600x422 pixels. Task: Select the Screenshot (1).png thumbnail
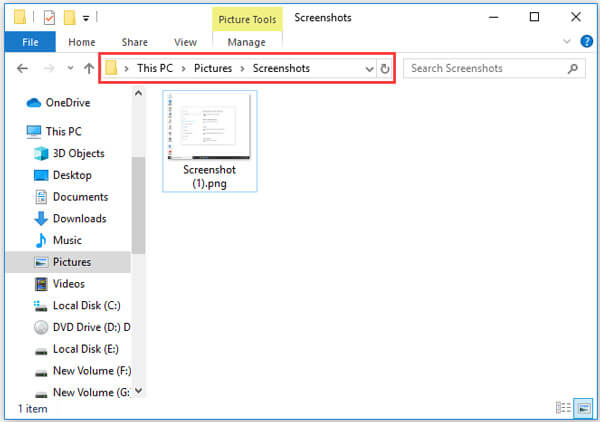209,140
